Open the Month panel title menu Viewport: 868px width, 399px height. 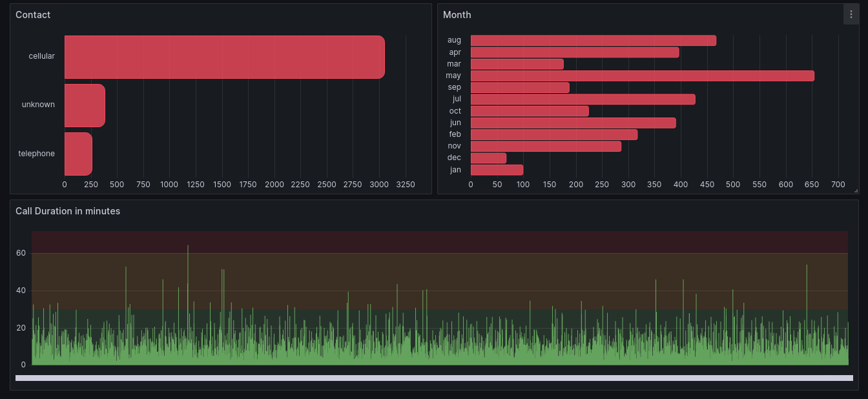pyautogui.click(x=457, y=14)
